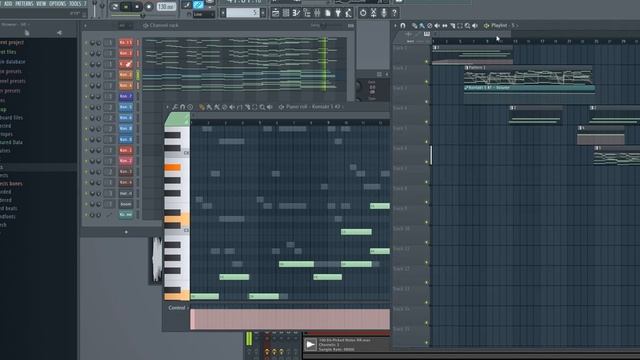The image size is (640, 360).
Task: Click the tempo display showing 130
Action: [166, 7]
